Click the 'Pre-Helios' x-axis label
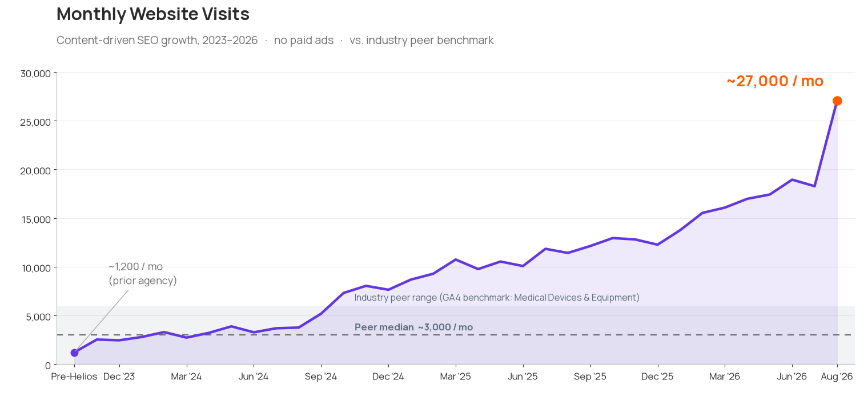Image resolution: width=868 pixels, height=400 pixels. click(74, 377)
